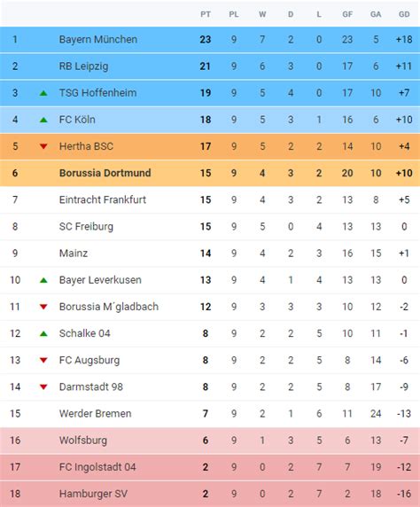Open RB Leipzig team link
This screenshot has height=507, width=420.
click(84, 66)
